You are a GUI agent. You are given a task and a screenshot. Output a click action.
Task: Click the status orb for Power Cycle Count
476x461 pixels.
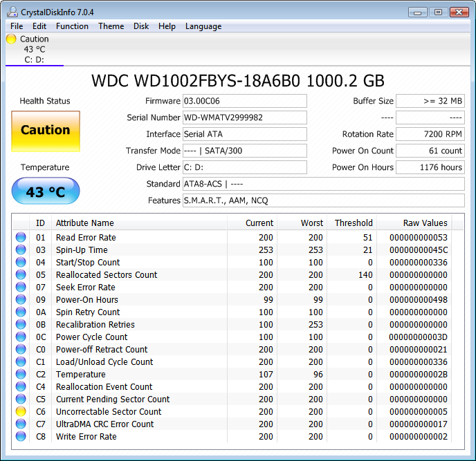point(21,337)
